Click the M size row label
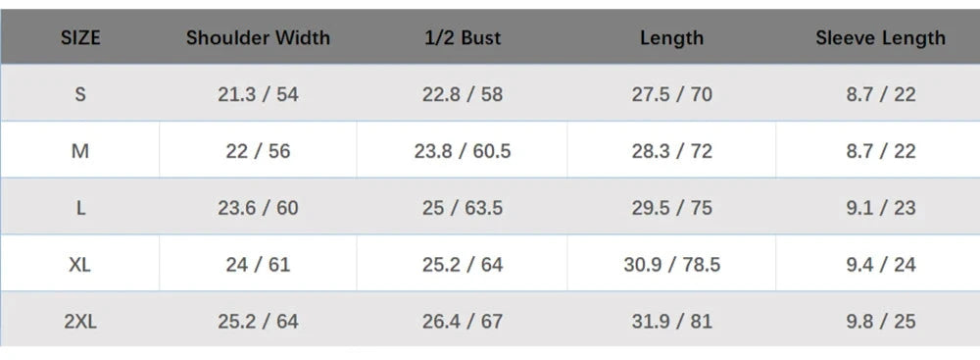The width and height of the screenshot is (980, 360). coord(80,151)
